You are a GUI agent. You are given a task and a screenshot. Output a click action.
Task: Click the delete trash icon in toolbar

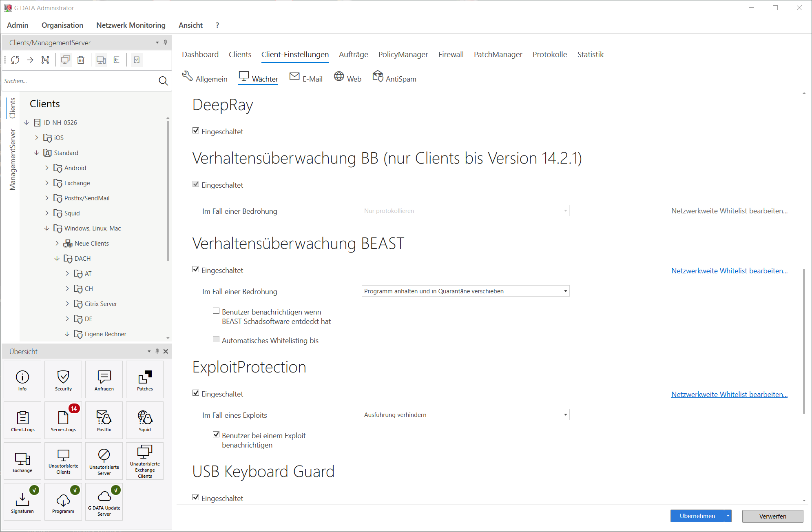(x=81, y=60)
